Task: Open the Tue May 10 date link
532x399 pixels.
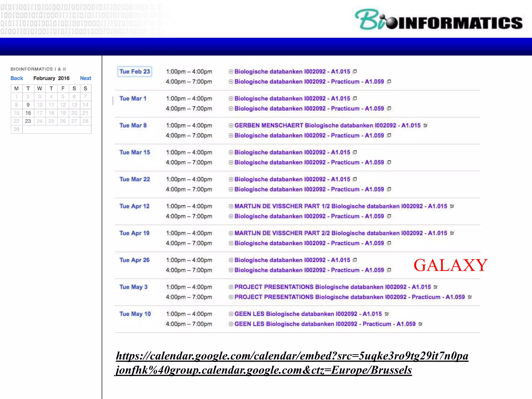Action: [x=135, y=314]
